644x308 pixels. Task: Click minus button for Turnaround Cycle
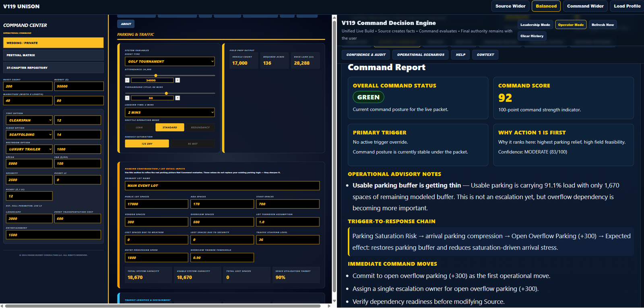pos(127,98)
